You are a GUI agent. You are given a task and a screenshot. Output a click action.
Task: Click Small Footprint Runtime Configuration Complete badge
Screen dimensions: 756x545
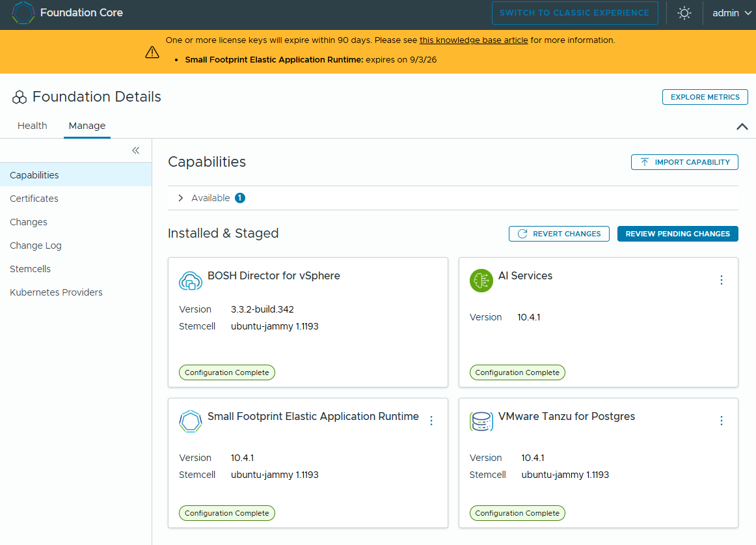pos(227,513)
